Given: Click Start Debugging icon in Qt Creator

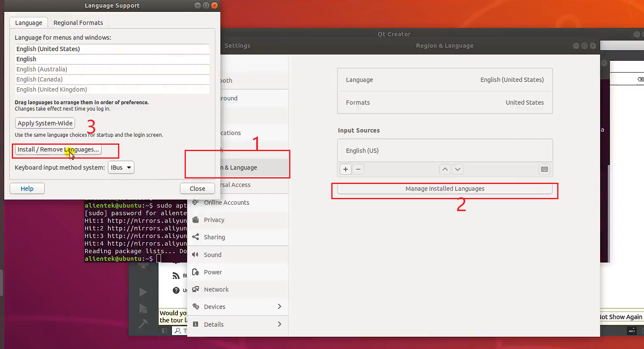Looking at the screenshot, I should click(143, 309).
